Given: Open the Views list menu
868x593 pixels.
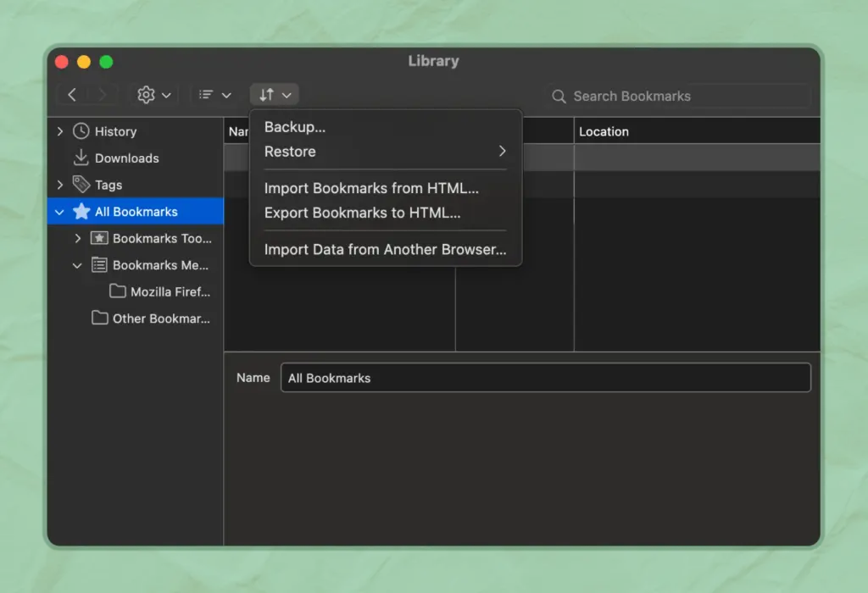Looking at the screenshot, I should click(214, 95).
